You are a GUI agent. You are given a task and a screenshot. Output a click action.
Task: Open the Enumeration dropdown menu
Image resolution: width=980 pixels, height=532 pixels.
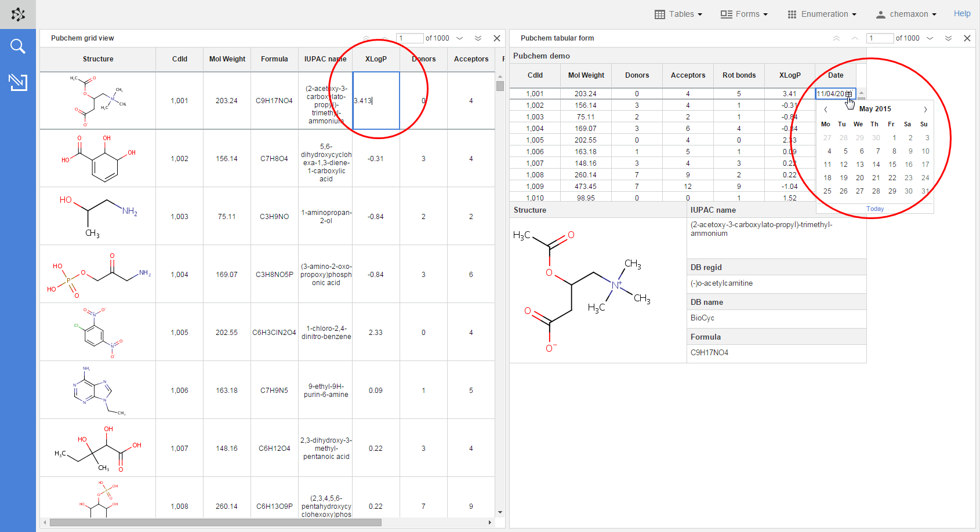pos(822,14)
